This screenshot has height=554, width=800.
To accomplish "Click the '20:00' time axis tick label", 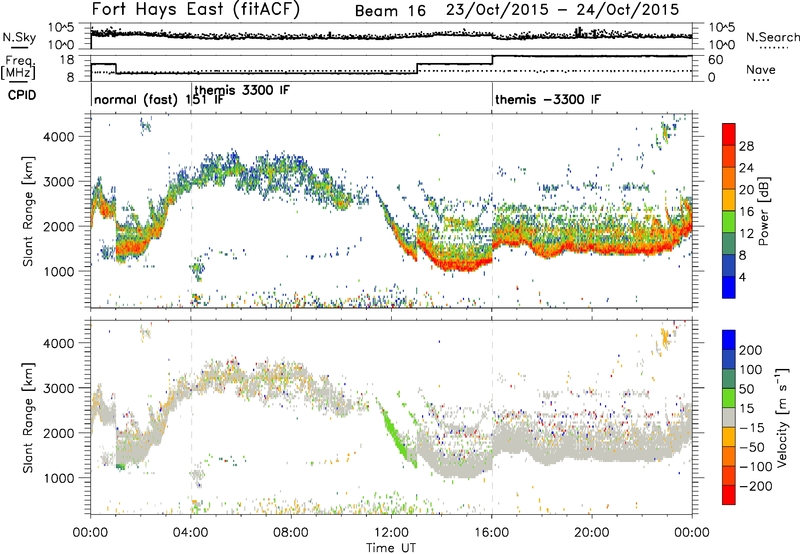I will pos(592,533).
